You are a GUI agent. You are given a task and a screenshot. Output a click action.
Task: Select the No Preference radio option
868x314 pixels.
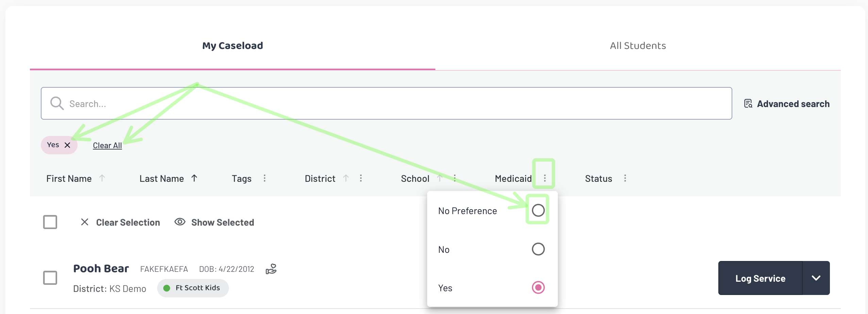538,210
